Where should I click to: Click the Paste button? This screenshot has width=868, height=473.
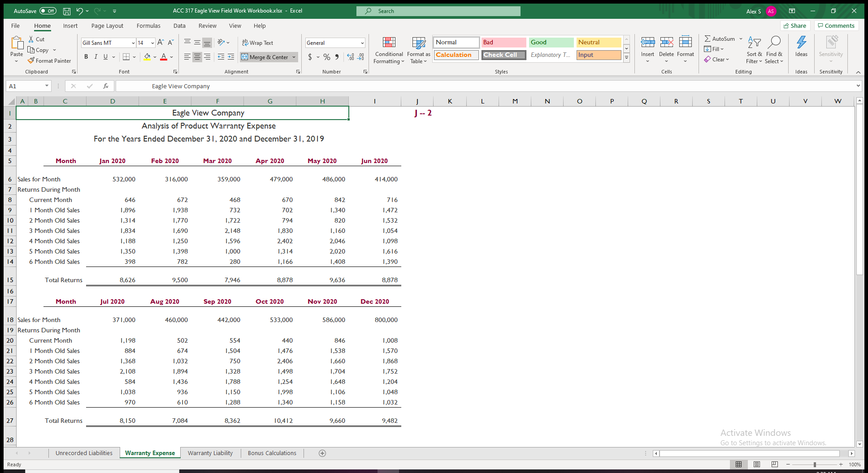coord(17,49)
